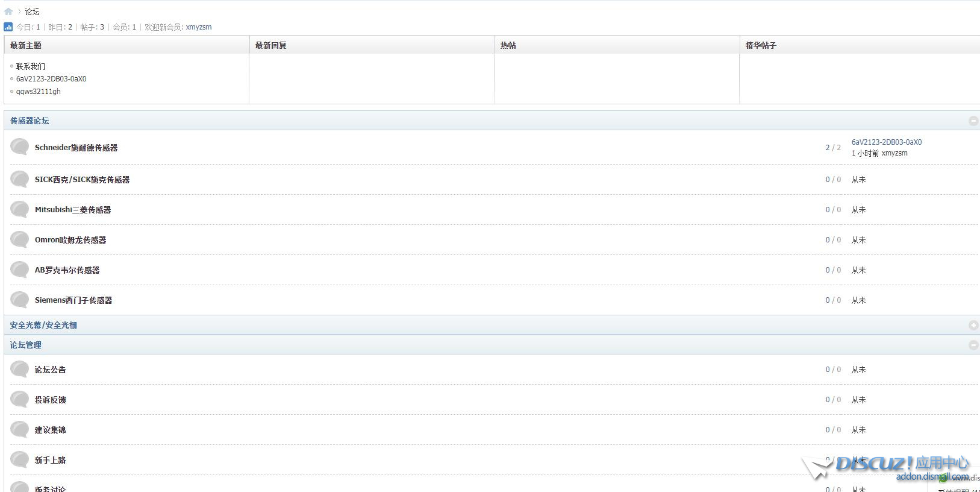
Task: Open Schneider施耐德传感器 forum
Action: 76,148
